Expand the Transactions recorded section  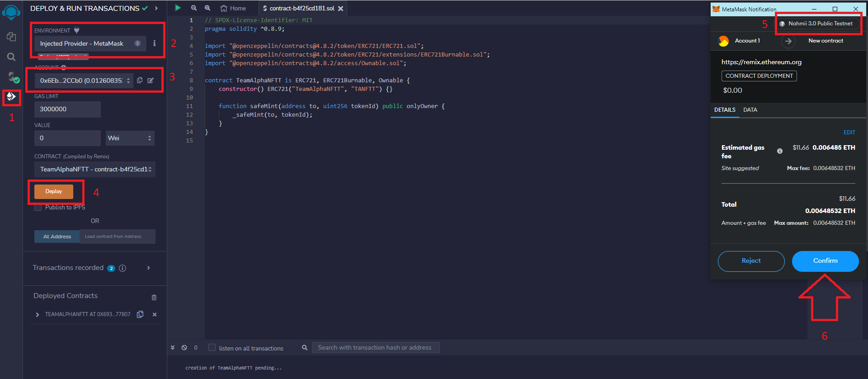point(148,268)
